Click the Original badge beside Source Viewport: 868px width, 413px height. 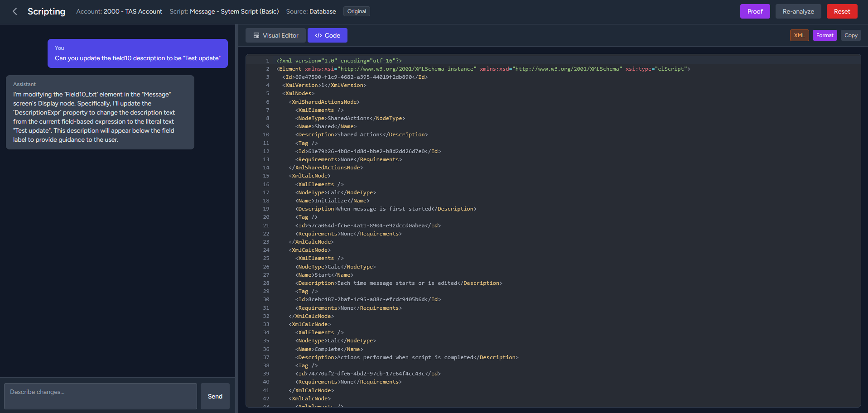point(357,11)
